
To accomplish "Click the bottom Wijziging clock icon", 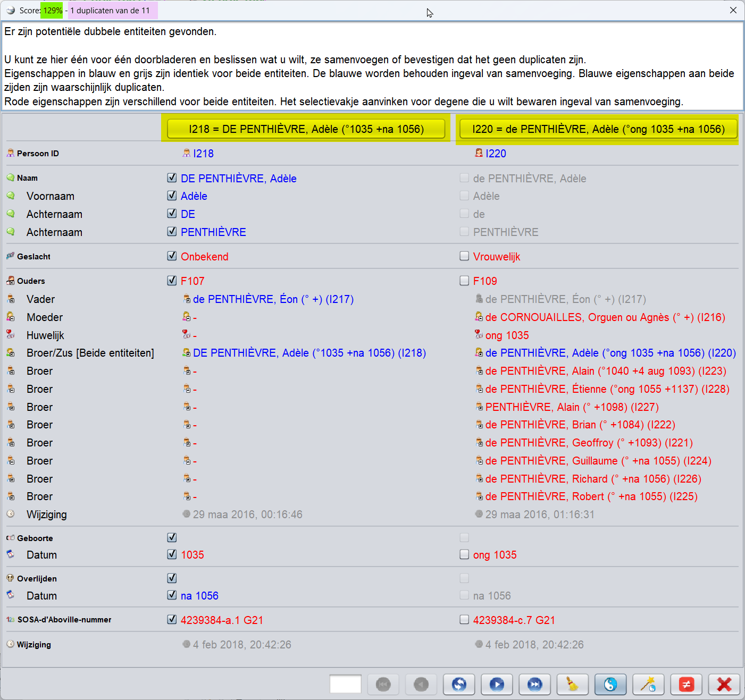I will (x=11, y=644).
